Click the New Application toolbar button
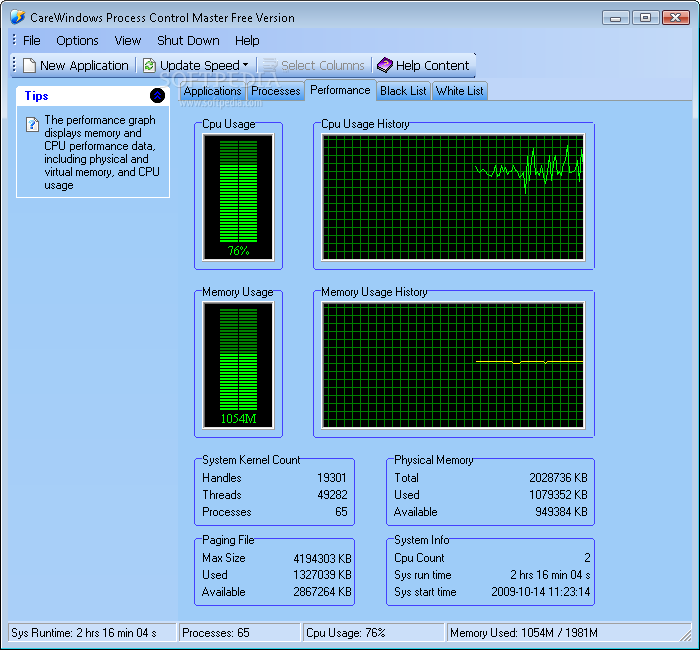The image size is (700, 650). pyautogui.click(x=76, y=66)
